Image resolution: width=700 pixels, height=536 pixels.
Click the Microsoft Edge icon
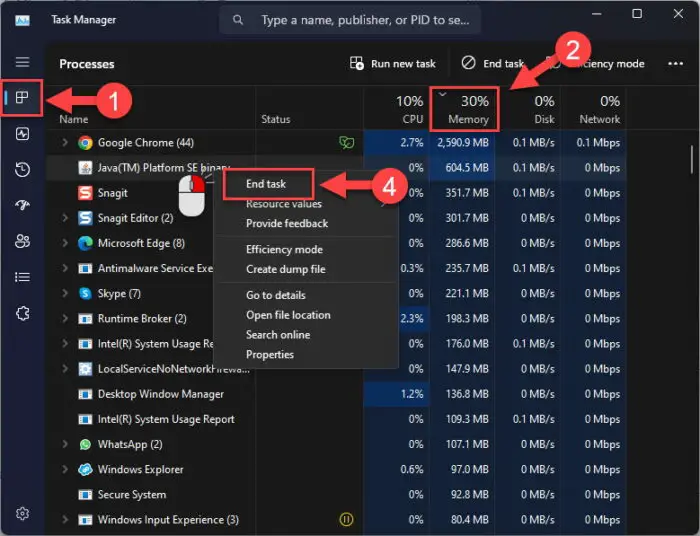click(85, 243)
